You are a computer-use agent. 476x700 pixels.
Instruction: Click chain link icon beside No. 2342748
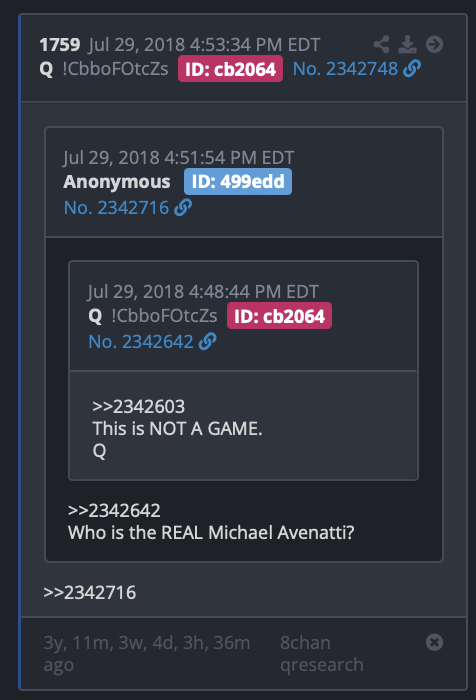tap(412, 69)
